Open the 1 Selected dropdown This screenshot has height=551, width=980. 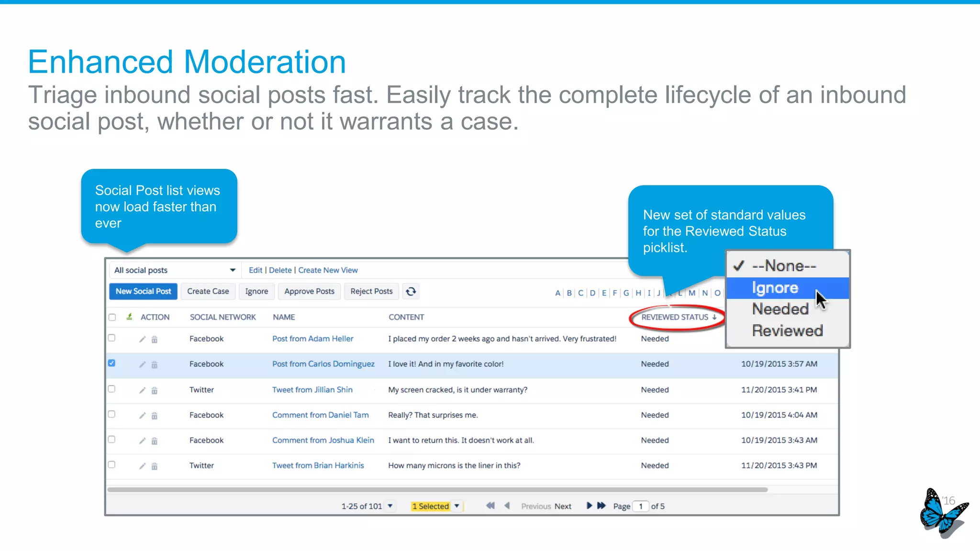[457, 506]
